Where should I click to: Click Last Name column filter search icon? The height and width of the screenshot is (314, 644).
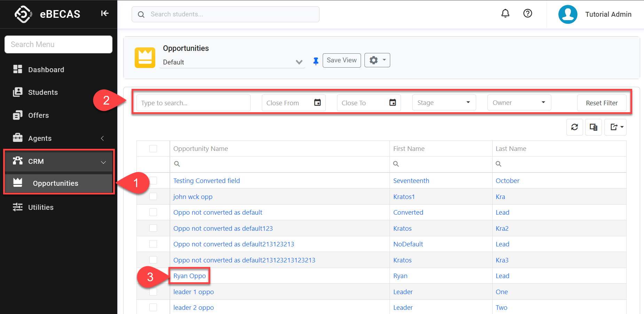click(x=498, y=164)
